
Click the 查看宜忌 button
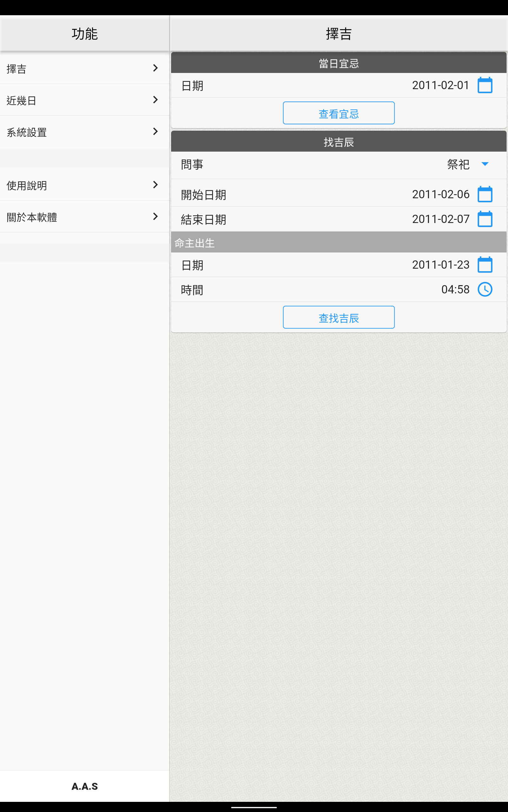click(339, 113)
